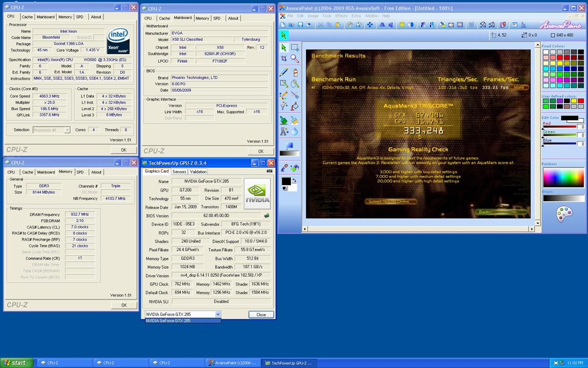Click the move four-arrow icon in the toolbar
Viewport: 588px width, 368px height.
pos(370,25)
